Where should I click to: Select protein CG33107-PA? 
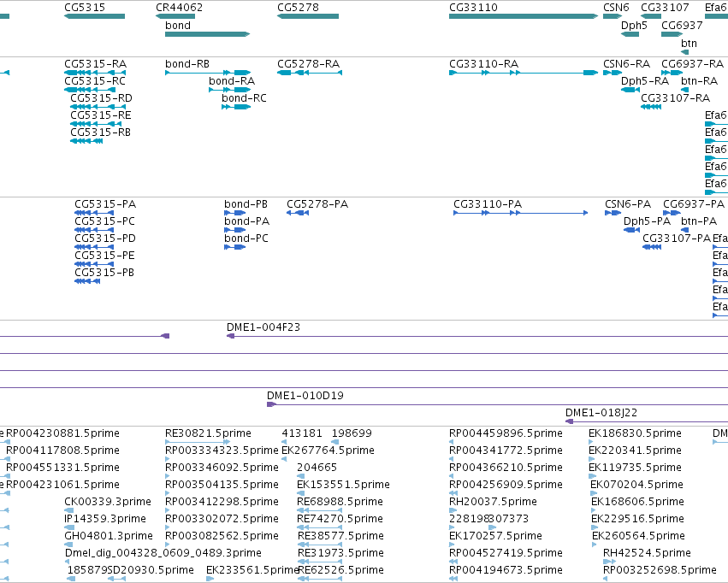tap(652, 247)
